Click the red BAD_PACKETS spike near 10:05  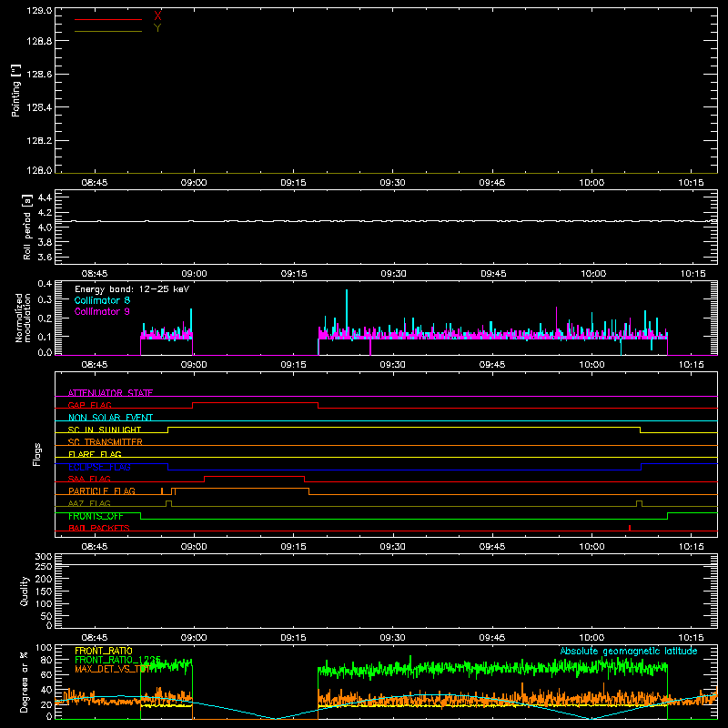[630, 528]
